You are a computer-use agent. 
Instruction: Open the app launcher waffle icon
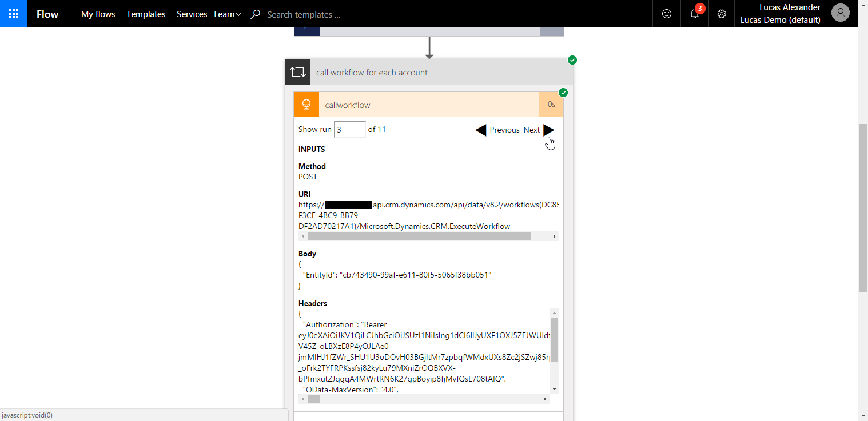pyautogui.click(x=14, y=14)
